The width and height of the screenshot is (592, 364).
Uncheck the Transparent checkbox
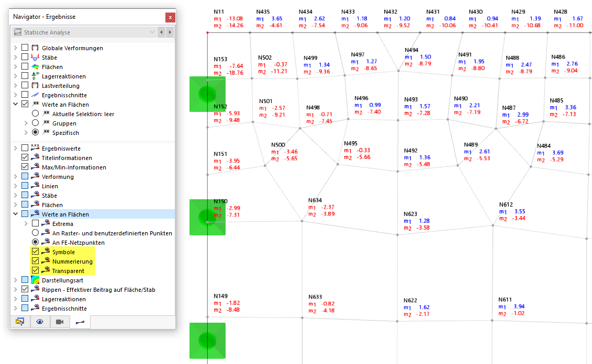(35, 270)
